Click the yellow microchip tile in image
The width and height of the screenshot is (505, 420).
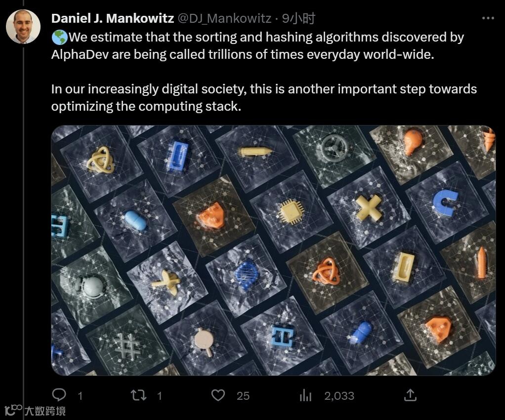[x=291, y=210]
